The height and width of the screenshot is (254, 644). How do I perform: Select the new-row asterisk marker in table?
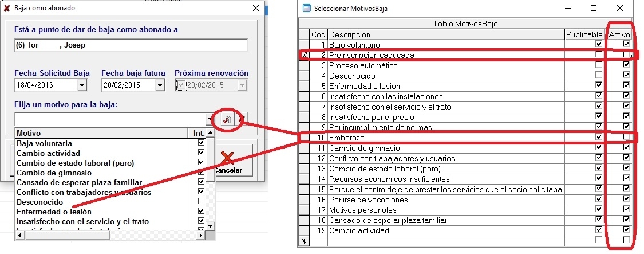click(304, 241)
